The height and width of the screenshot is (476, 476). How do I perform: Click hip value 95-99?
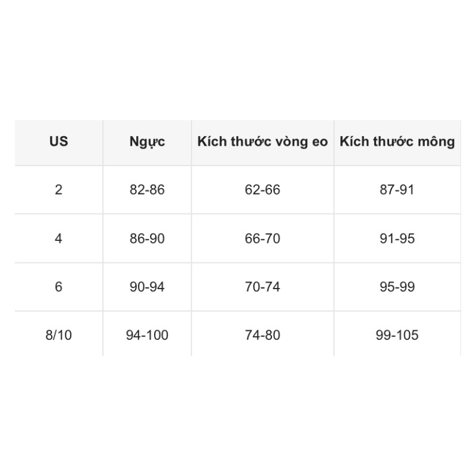(397, 287)
